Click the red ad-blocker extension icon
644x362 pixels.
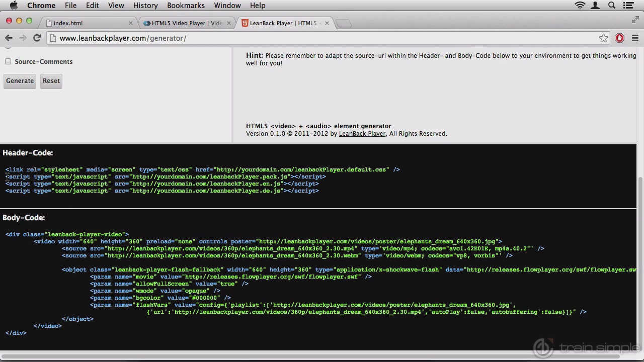[619, 38]
